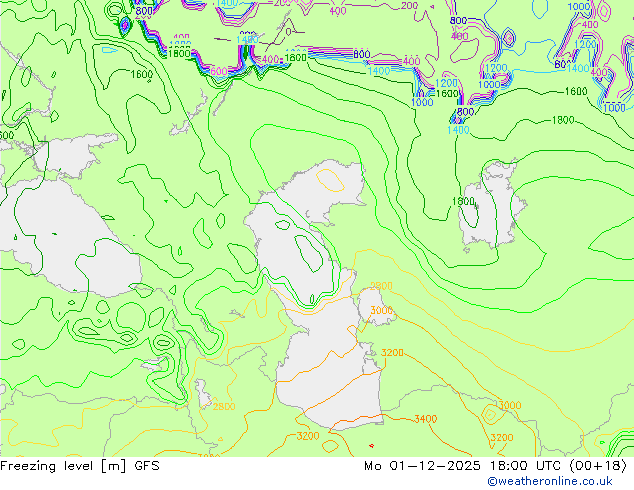This screenshot has width=634, height=490.
Task: Click the purple "0" contour label
Action: (x=288, y=32)
